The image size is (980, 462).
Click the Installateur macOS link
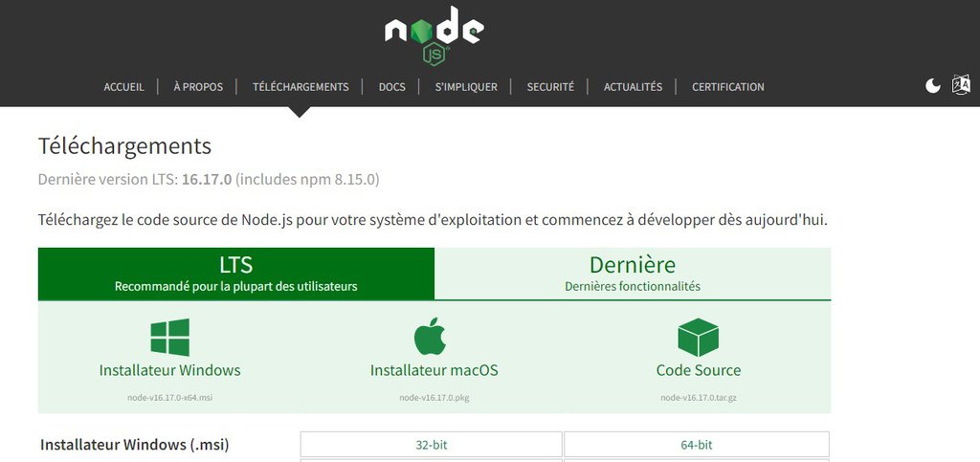tap(434, 370)
